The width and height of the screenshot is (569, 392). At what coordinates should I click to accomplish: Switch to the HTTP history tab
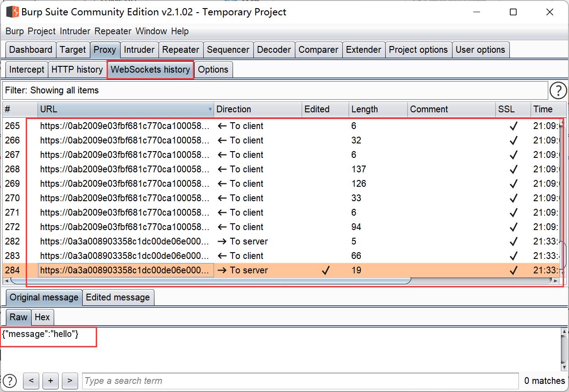[x=77, y=70]
